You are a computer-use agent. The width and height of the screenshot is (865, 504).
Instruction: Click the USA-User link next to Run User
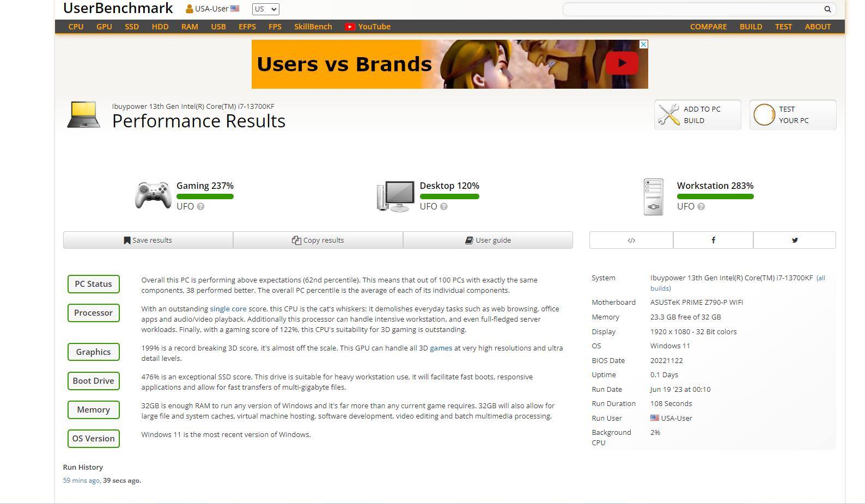tap(677, 418)
